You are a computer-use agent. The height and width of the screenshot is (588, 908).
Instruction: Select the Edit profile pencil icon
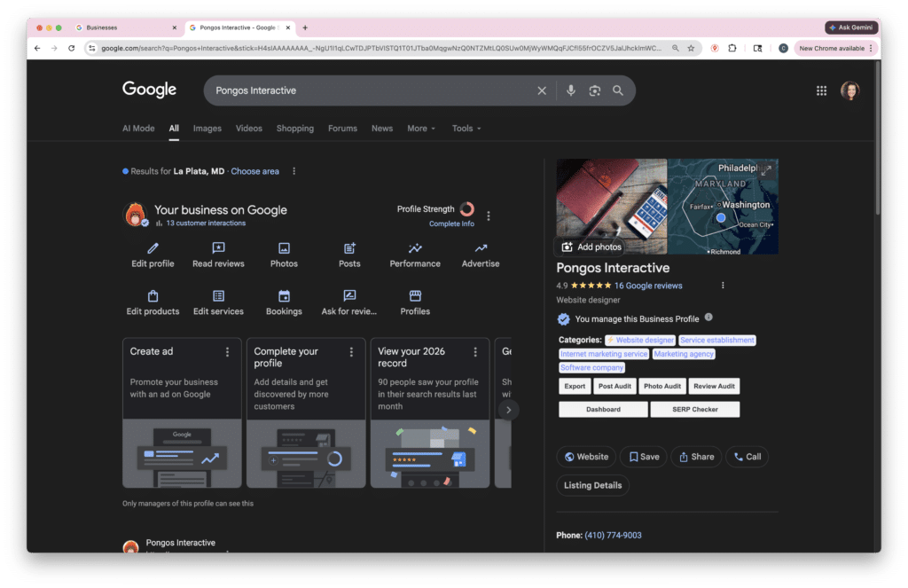pos(152,249)
